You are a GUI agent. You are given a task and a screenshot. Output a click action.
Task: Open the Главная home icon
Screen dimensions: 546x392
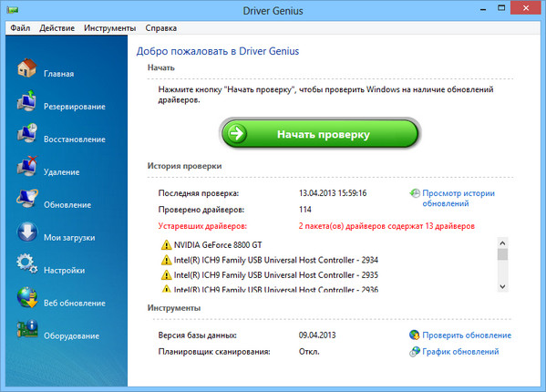coord(26,67)
